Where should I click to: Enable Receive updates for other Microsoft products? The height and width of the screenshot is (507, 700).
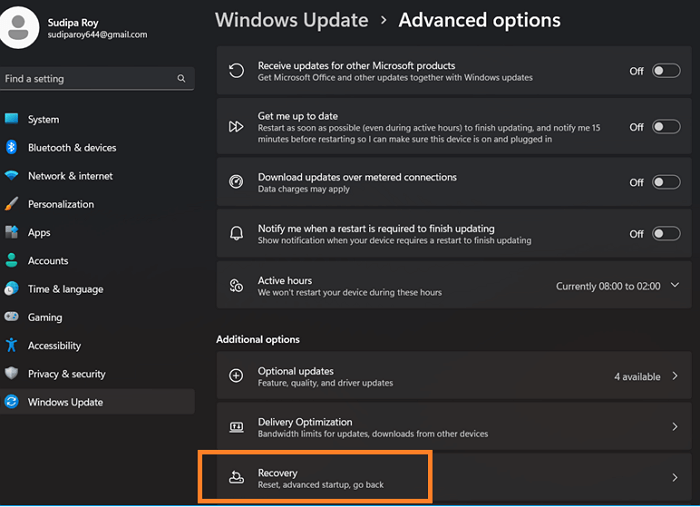(665, 71)
